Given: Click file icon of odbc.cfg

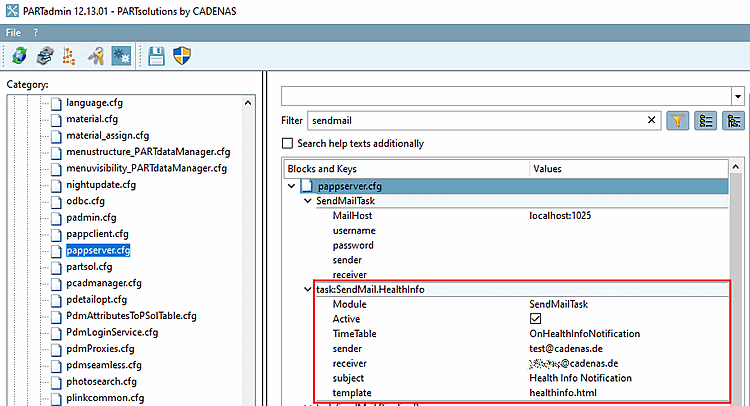Looking at the screenshot, I should click(x=56, y=201).
